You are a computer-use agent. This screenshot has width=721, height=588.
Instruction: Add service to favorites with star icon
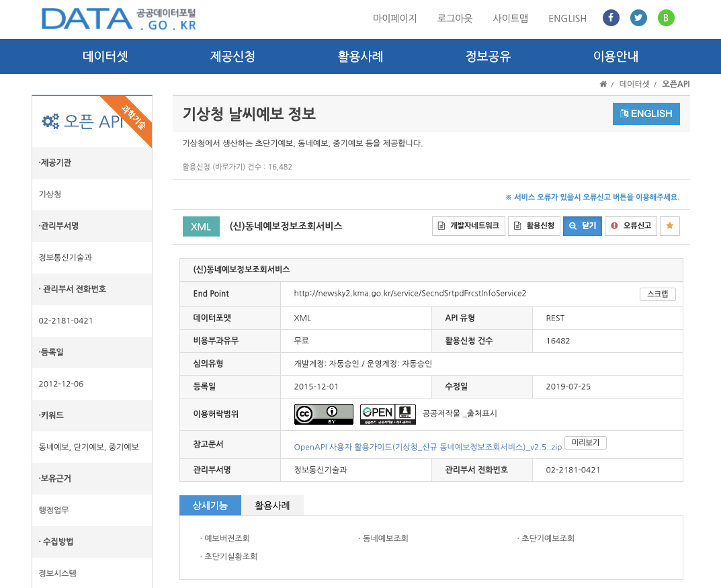coord(669,226)
